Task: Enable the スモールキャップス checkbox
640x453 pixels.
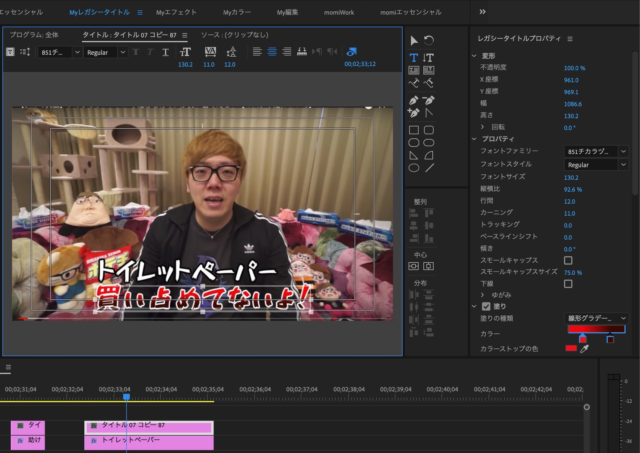Action: [x=568, y=260]
